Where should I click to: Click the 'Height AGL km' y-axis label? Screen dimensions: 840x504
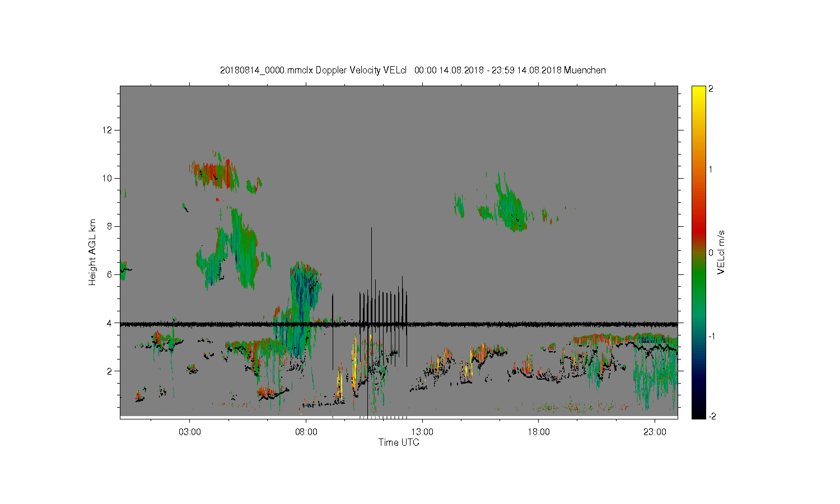(x=92, y=252)
